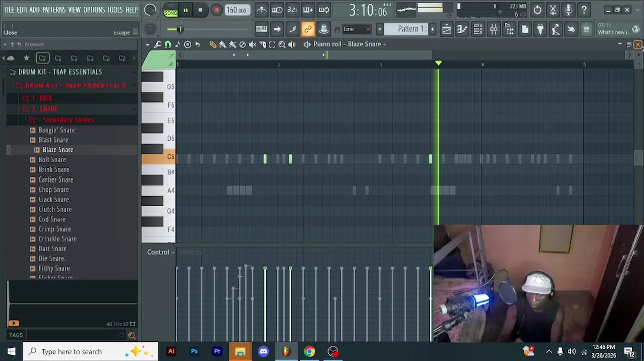This screenshot has width=644, height=361.
Task: Click the browser cloud icon
Action: pos(10,58)
